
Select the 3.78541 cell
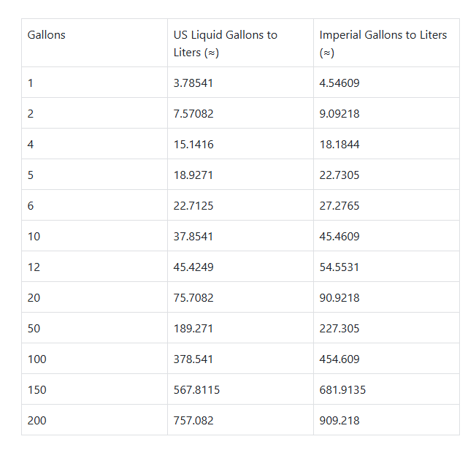tap(193, 83)
